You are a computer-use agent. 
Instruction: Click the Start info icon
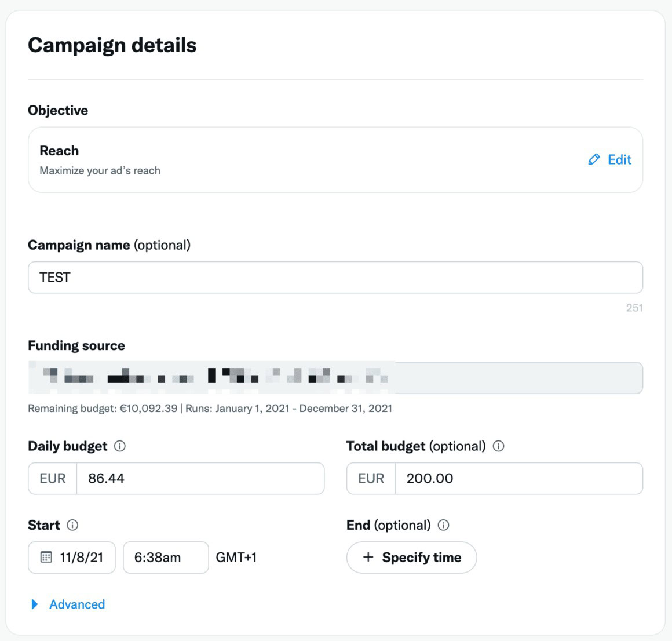coord(72,525)
